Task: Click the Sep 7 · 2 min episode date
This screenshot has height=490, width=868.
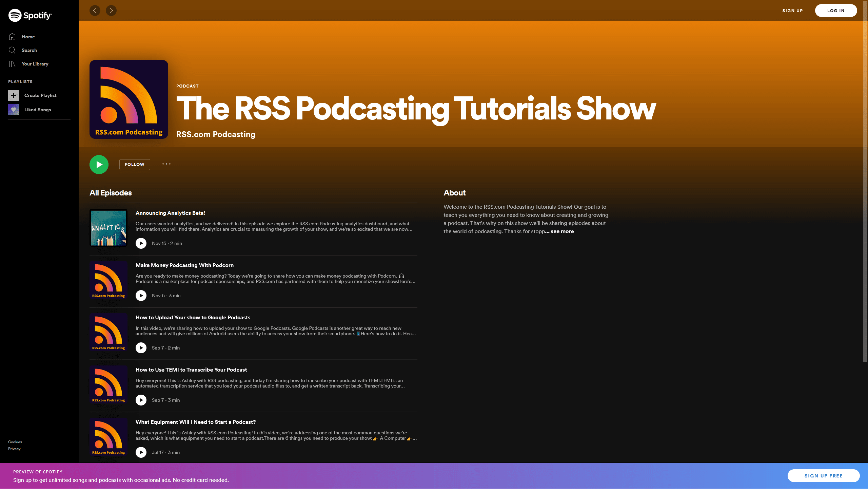Action: click(x=166, y=348)
